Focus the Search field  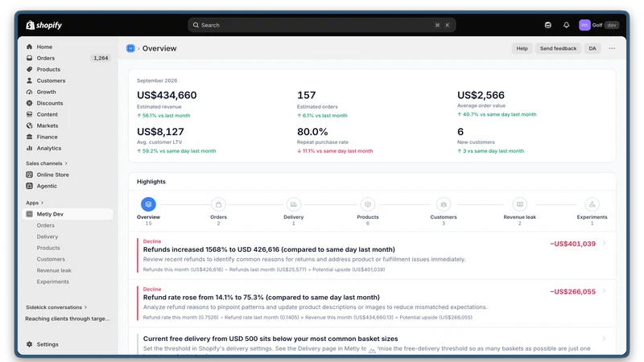pyautogui.click(x=321, y=25)
